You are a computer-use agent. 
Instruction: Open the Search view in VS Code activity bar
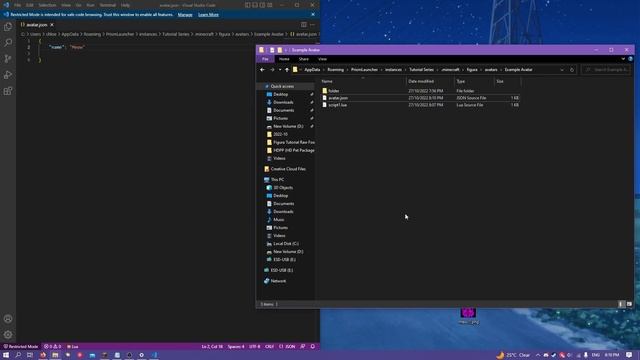[8, 42]
